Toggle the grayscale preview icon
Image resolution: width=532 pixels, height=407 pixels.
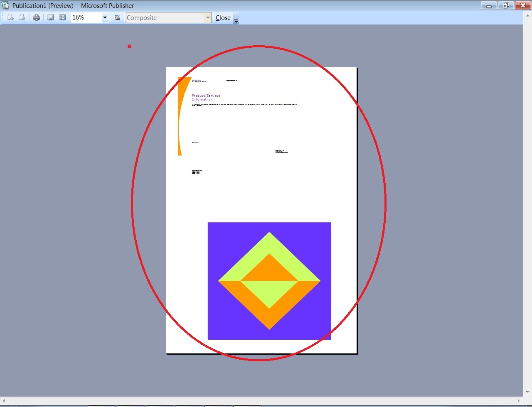[x=117, y=17]
